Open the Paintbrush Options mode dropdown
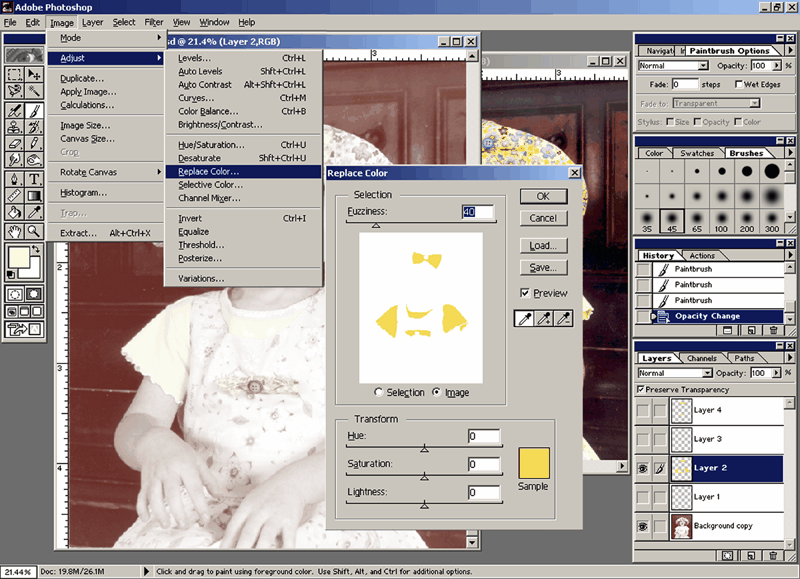This screenshot has width=800, height=579. coord(676,66)
